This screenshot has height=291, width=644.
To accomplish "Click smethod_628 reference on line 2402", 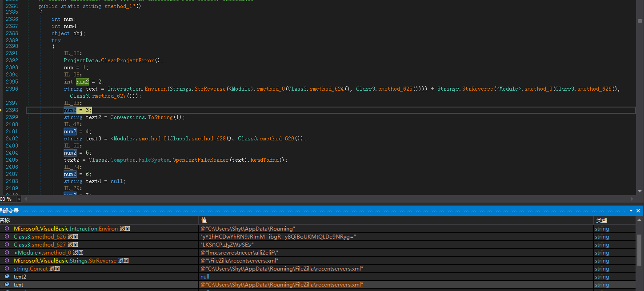I will [209, 139].
